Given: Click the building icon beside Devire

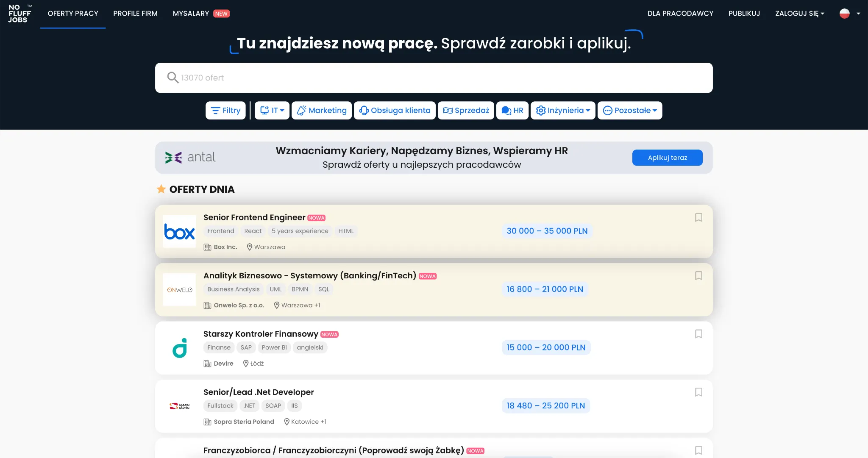Looking at the screenshot, I should coord(207,364).
